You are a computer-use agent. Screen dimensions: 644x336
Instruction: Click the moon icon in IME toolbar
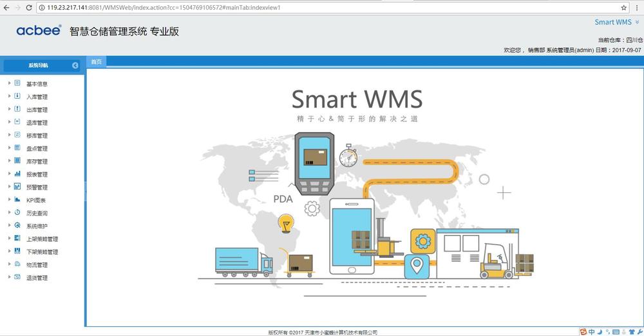[600, 331]
